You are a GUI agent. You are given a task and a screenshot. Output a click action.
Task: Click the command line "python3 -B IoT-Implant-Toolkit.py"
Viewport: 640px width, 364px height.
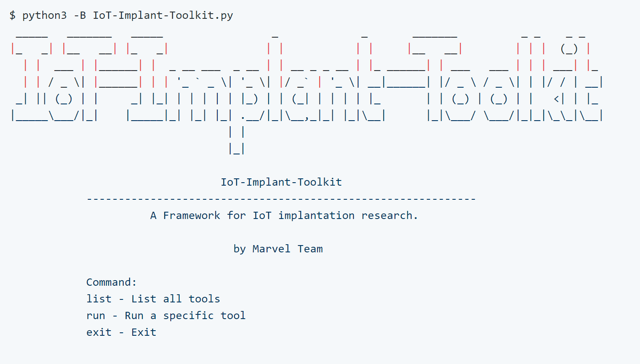click(x=127, y=15)
